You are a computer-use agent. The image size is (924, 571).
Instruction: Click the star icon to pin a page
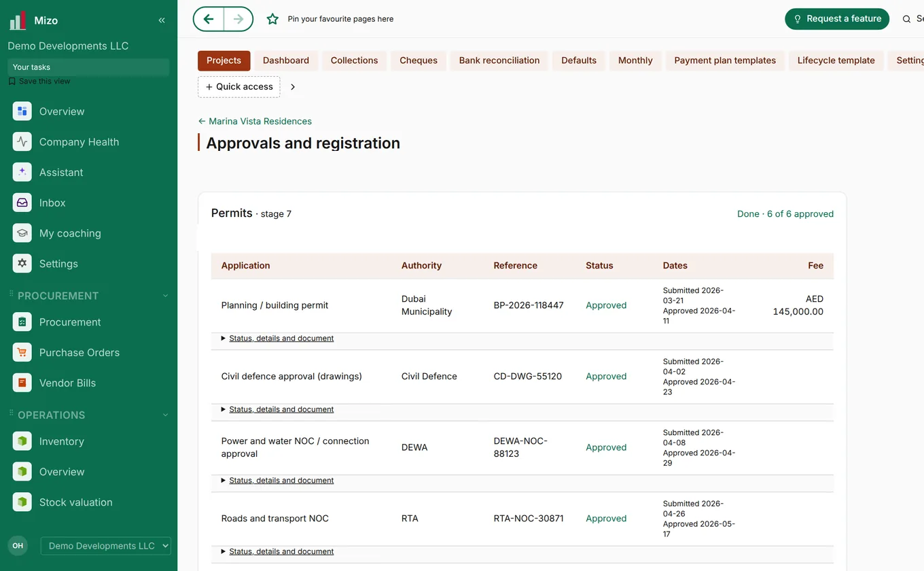point(272,19)
